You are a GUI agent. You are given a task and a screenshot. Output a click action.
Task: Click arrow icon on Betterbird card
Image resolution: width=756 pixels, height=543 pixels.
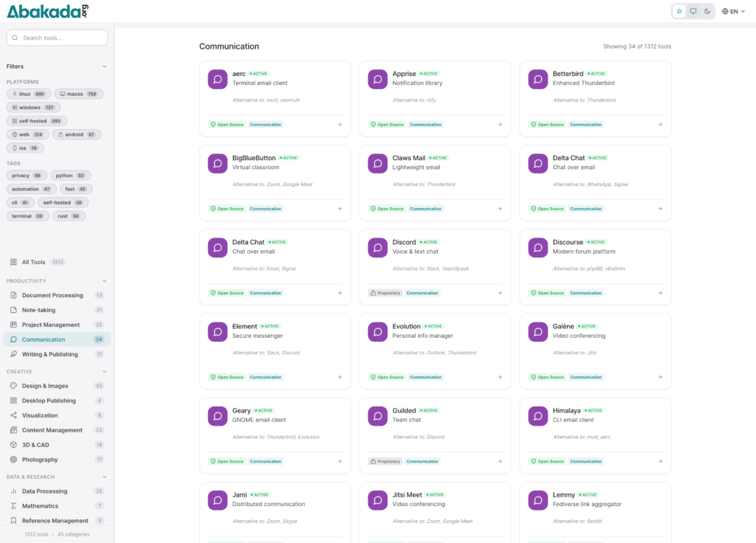660,125
